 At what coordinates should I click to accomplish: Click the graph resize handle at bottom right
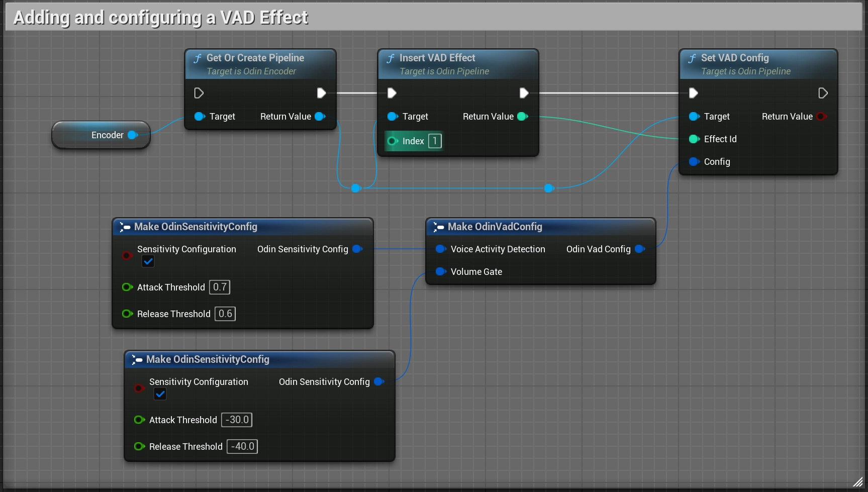coord(859,482)
